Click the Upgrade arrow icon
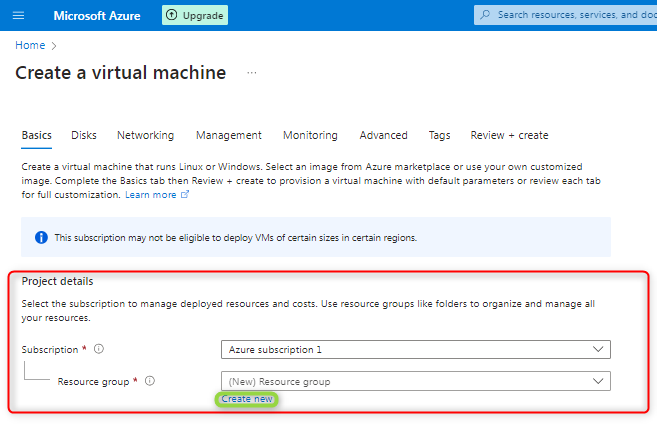The width and height of the screenshot is (657, 426). (x=171, y=16)
